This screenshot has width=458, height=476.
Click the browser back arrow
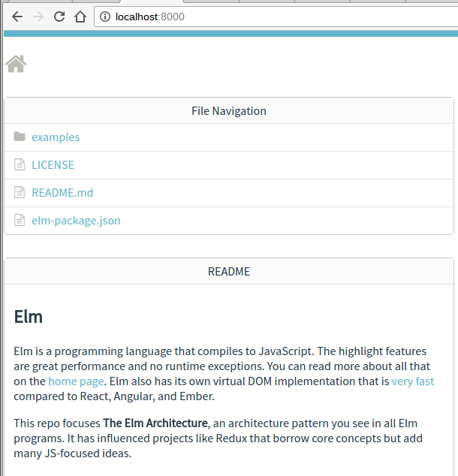point(17,17)
